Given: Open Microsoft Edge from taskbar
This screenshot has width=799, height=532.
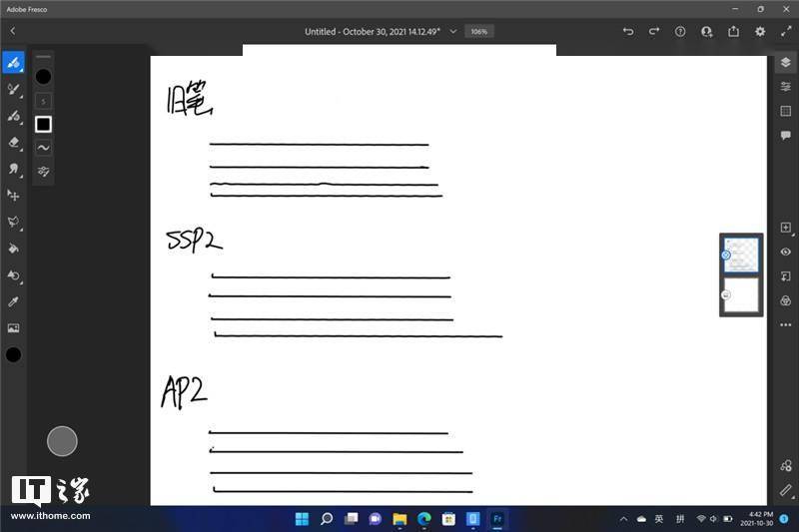Looking at the screenshot, I should (x=423, y=519).
